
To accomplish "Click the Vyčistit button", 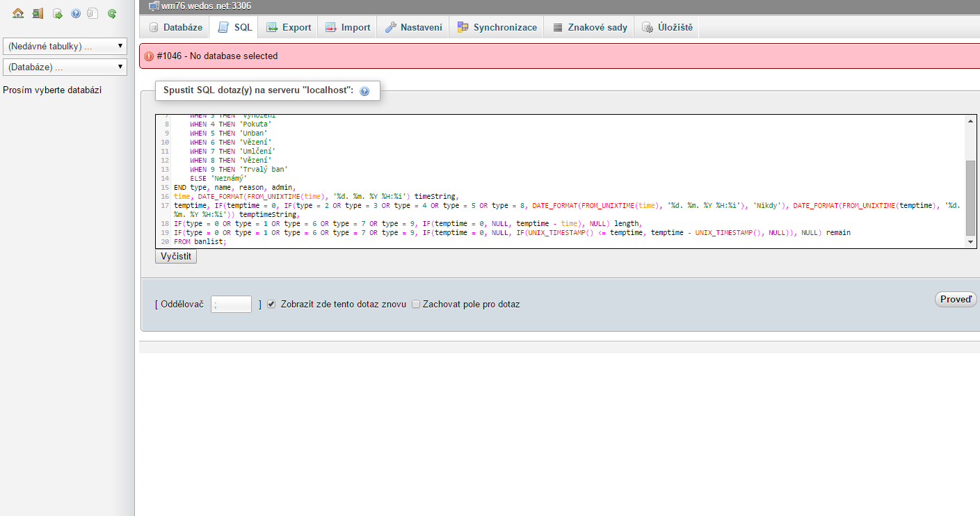I will pos(176,257).
